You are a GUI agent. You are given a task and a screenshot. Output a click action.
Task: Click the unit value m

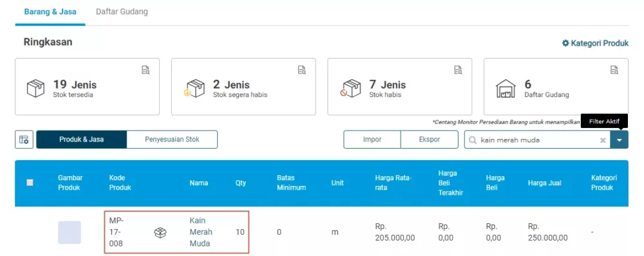(335, 232)
